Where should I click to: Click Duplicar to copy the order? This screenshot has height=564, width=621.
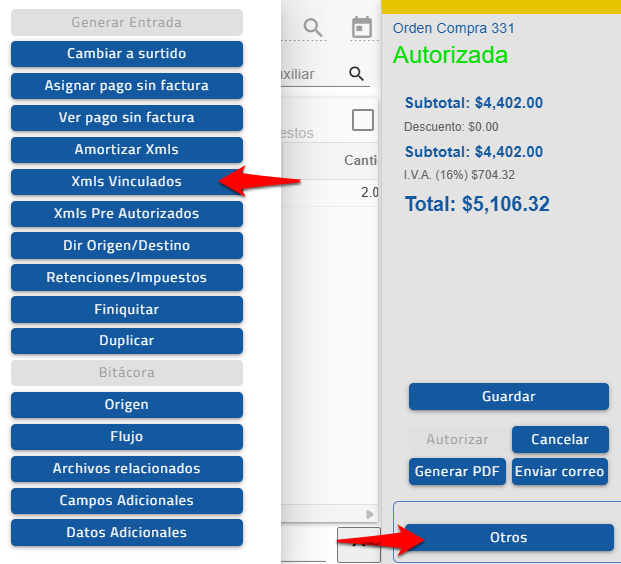[127, 341]
